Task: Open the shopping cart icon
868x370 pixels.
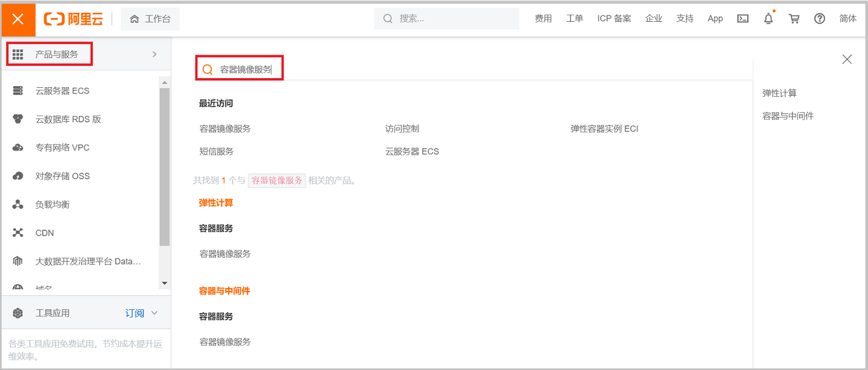Action: tap(794, 19)
